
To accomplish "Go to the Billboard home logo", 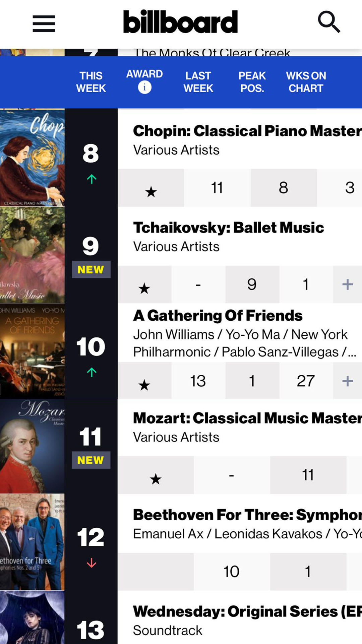I will click(181, 22).
